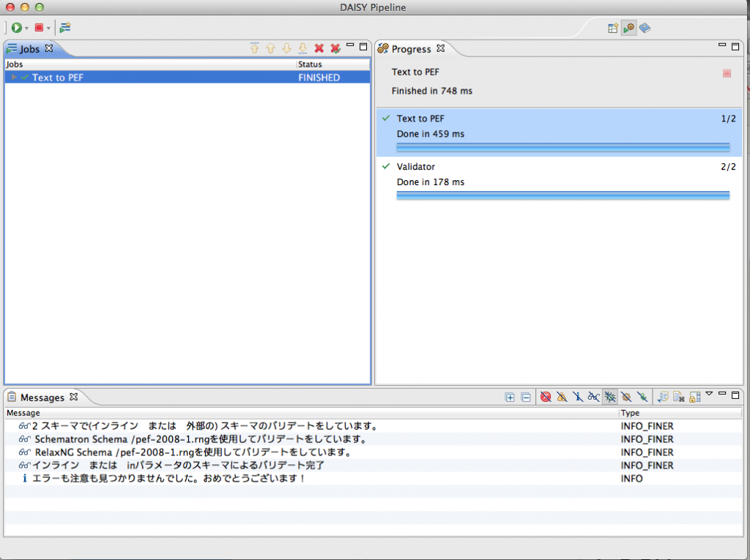The width and height of the screenshot is (750, 560).
Task: Remove finished jobs icon
Action: tap(335, 48)
